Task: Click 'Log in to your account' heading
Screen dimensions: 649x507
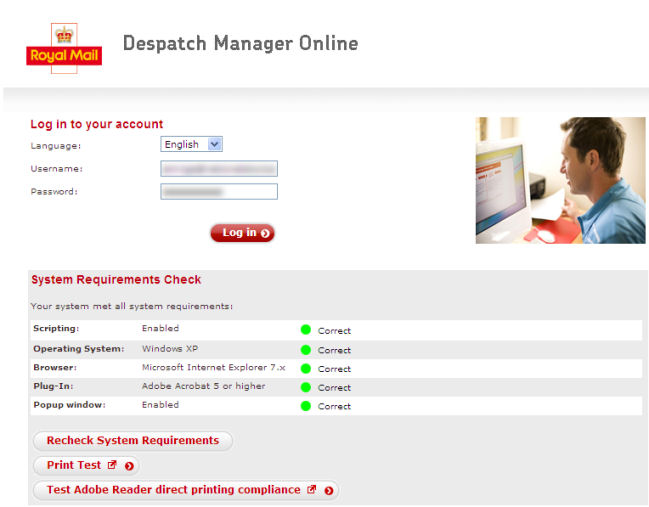Action: pyautogui.click(x=97, y=124)
